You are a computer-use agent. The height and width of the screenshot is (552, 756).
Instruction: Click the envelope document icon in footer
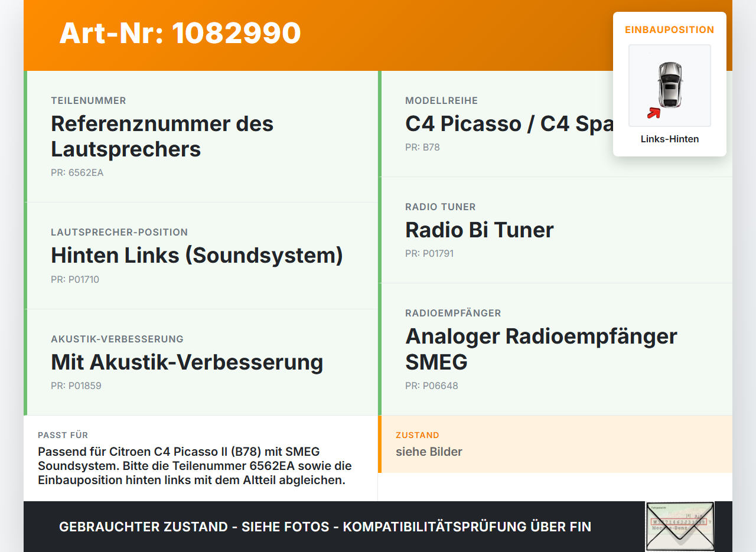coord(680,527)
